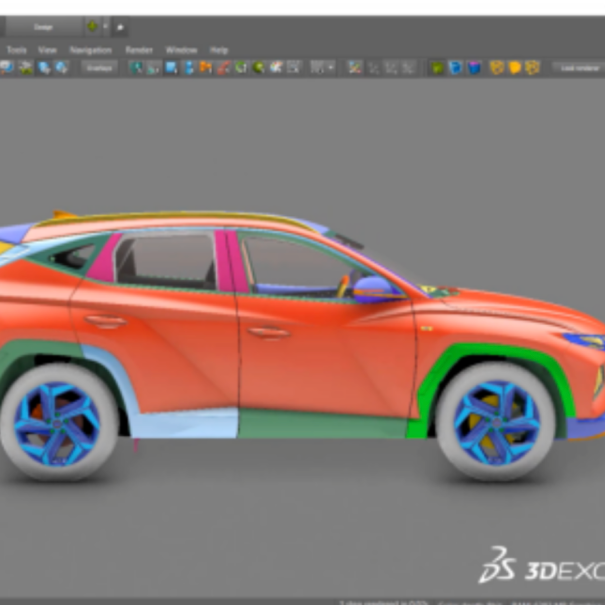Open the Window menu
This screenshot has width=605, height=605.
(181, 50)
